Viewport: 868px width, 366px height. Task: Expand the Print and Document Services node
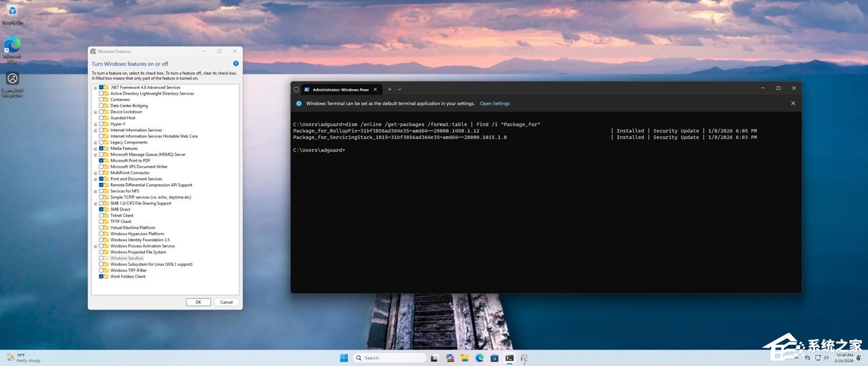(x=95, y=178)
